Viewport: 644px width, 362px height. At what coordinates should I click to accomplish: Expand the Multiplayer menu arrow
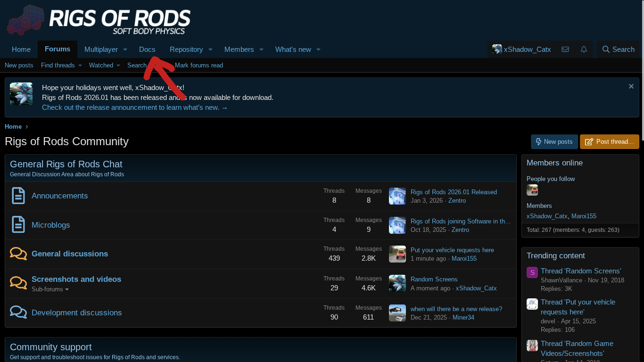[x=125, y=49]
